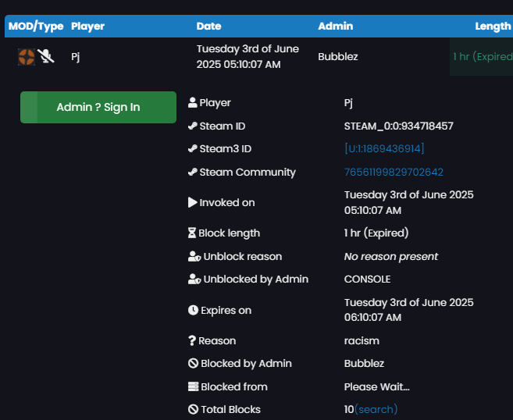This screenshot has height=420, width=513.
Task: Sort by the Player column header
Action: click(x=87, y=27)
